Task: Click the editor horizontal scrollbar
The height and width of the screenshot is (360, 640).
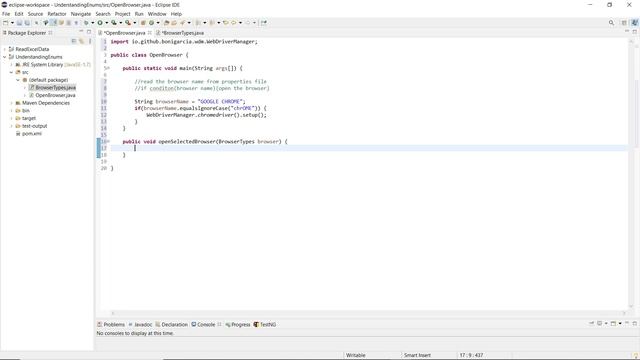Action: 368,313
